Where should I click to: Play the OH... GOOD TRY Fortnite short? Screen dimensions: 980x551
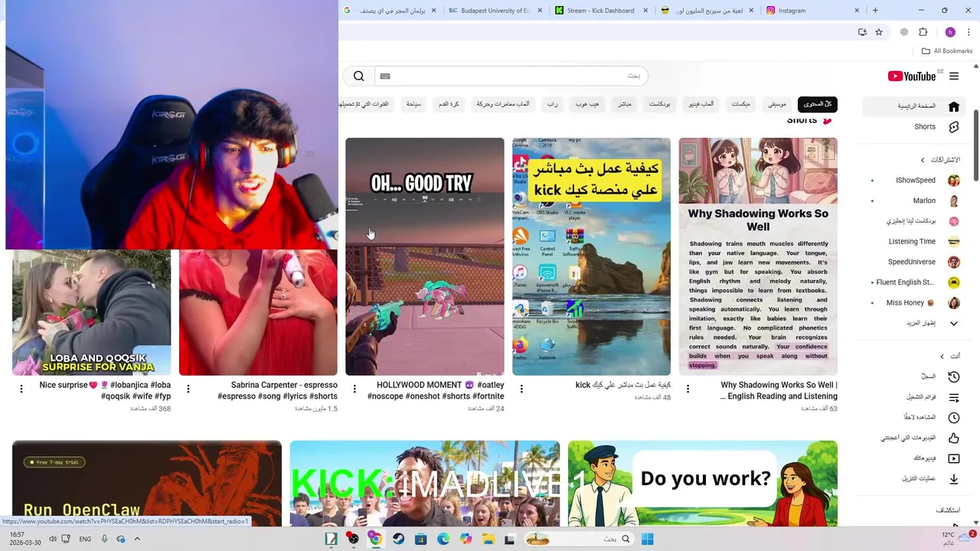[425, 256]
